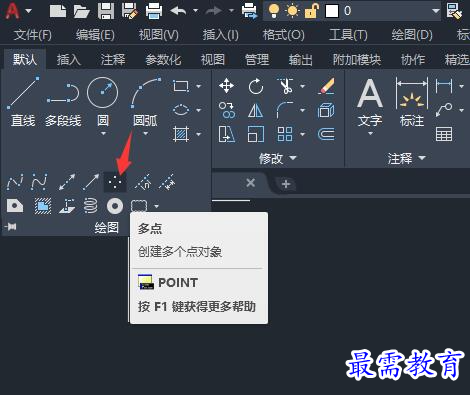
Task: Open the Revision Cloud dropdown arrow
Action: tap(156, 206)
